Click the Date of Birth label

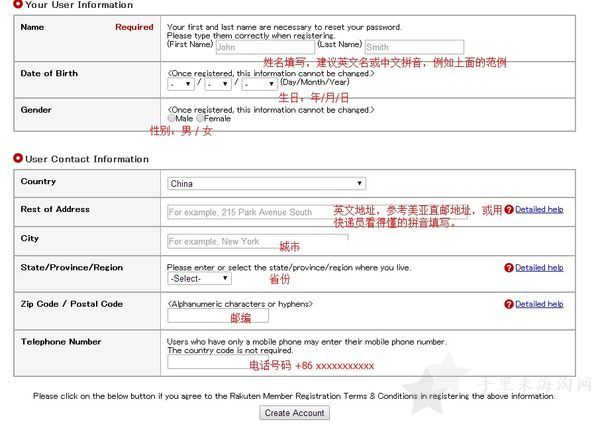click(x=49, y=73)
